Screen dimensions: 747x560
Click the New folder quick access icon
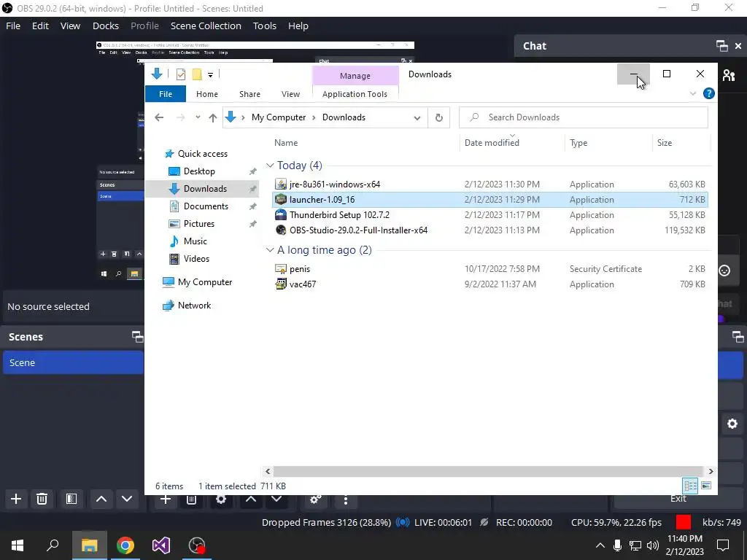(x=197, y=74)
